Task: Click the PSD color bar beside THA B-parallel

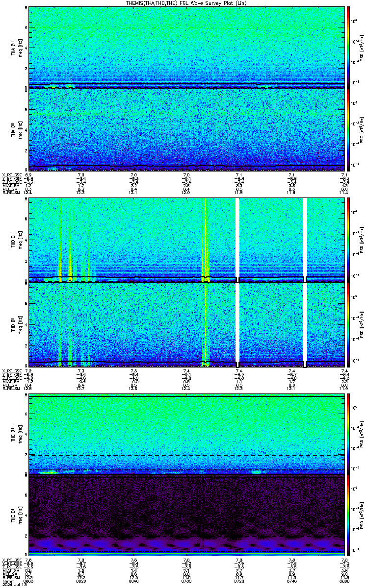Action: pyautogui.click(x=348, y=130)
